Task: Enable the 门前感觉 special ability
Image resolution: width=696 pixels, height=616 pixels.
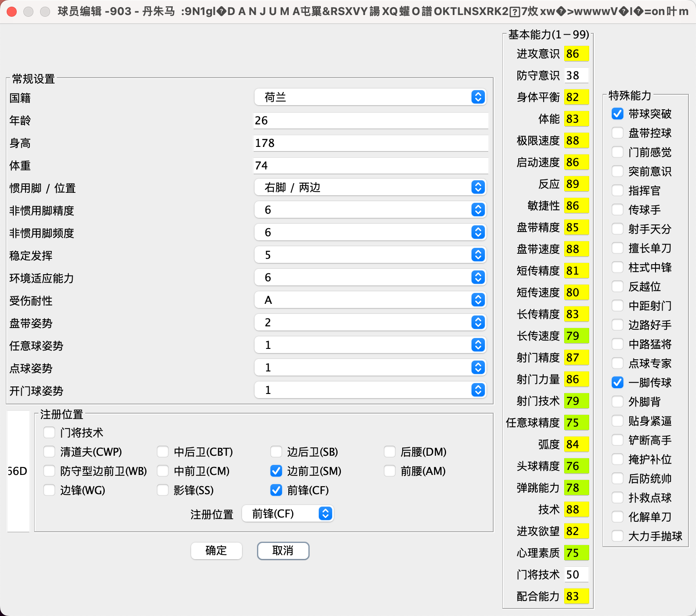Action: (x=618, y=152)
